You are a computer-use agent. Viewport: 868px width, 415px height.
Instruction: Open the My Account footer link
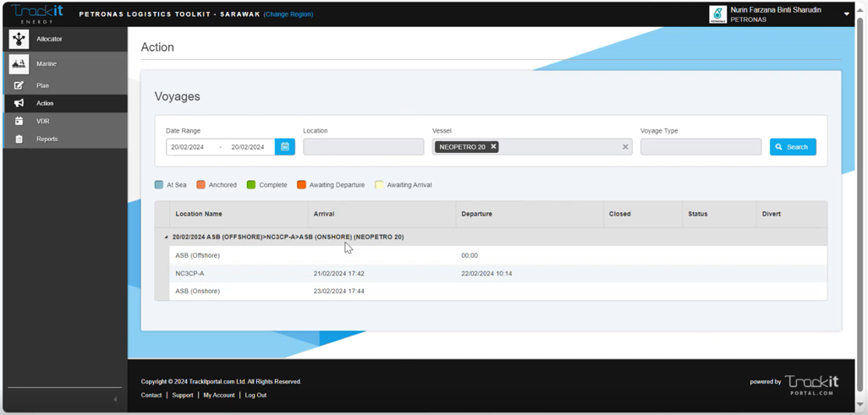coord(218,395)
